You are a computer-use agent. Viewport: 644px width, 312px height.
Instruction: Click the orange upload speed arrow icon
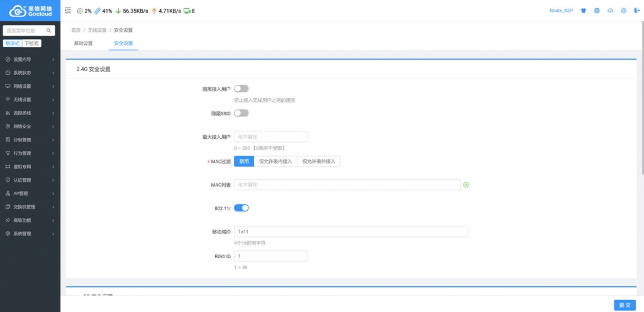(154, 11)
